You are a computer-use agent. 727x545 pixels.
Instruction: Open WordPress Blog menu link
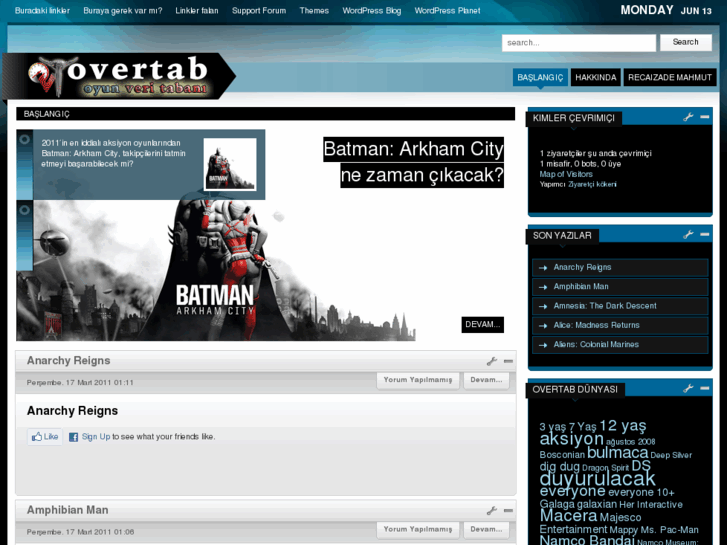[x=371, y=11]
